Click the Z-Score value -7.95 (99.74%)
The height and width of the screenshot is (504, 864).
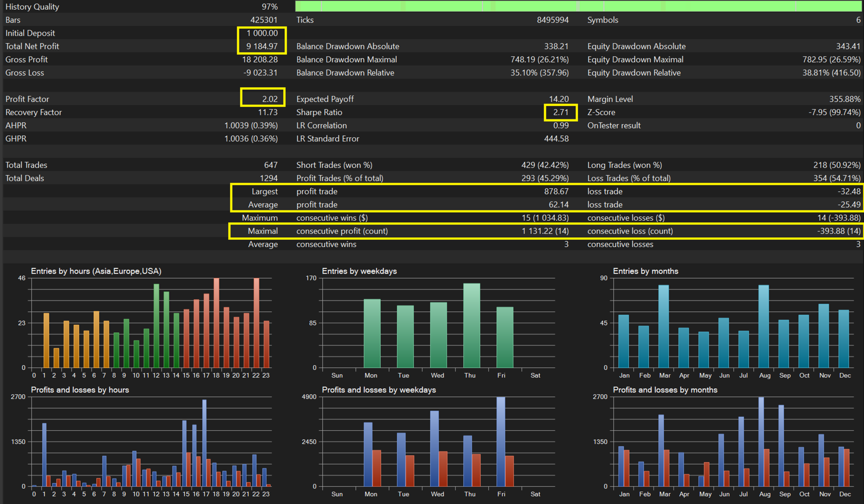tap(834, 112)
